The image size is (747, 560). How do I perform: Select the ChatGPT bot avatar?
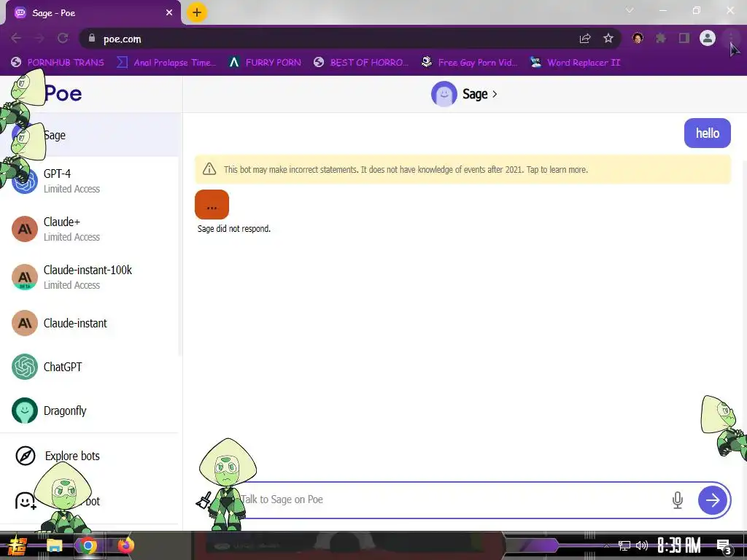[x=25, y=367]
